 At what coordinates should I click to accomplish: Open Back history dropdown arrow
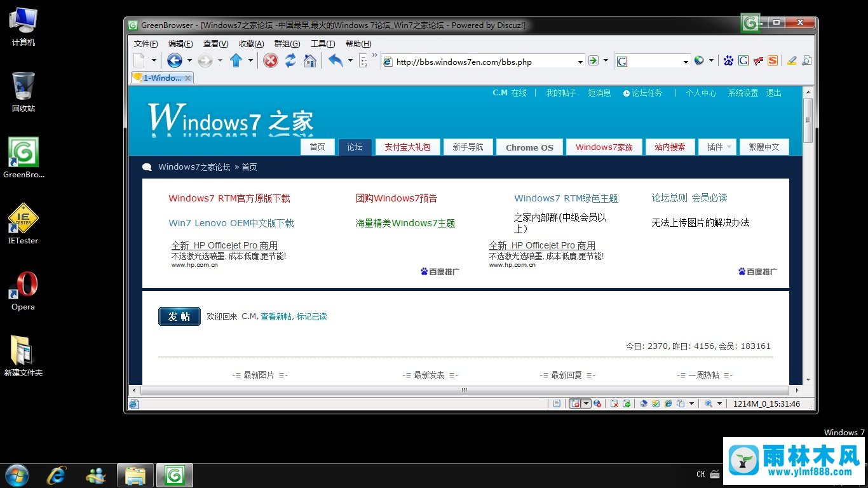click(189, 61)
